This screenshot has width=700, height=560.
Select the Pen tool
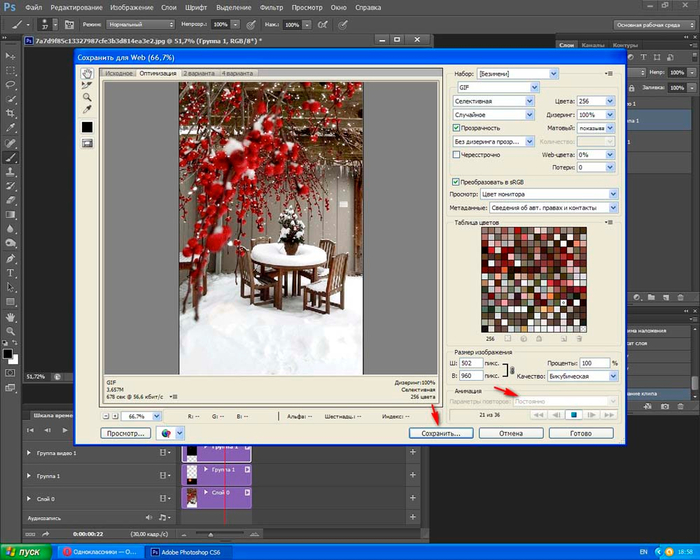point(10,259)
